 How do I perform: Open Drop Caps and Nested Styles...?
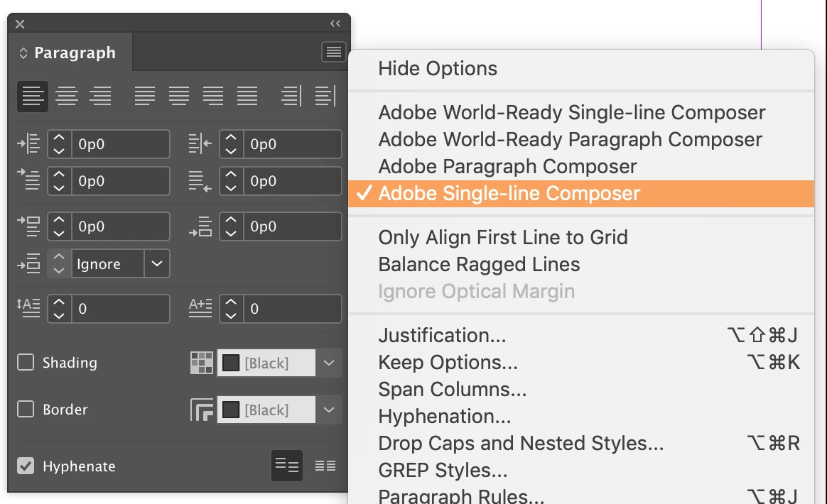coord(581,443)
